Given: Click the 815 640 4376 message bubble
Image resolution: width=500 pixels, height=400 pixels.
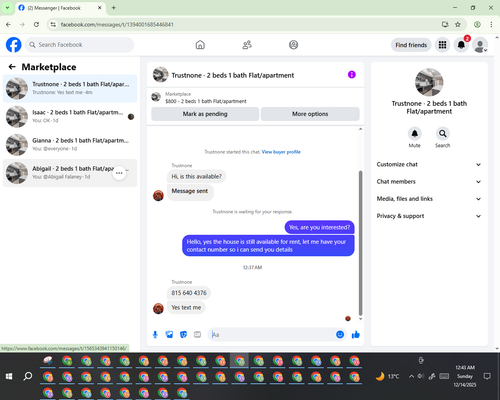Looking at the screenshot, I should click(189, 293).
